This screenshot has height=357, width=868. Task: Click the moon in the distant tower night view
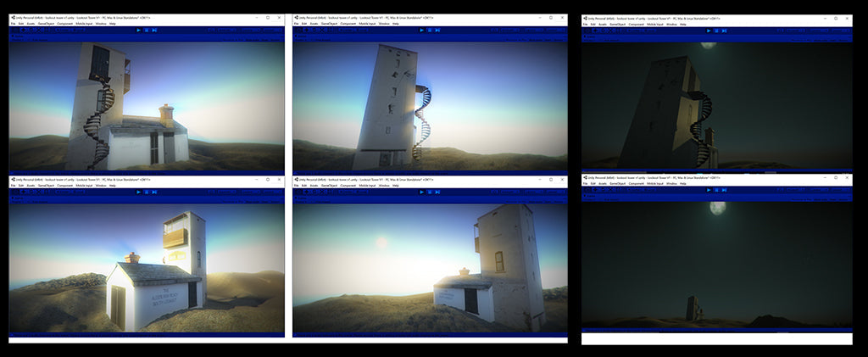tap(718, 208)
